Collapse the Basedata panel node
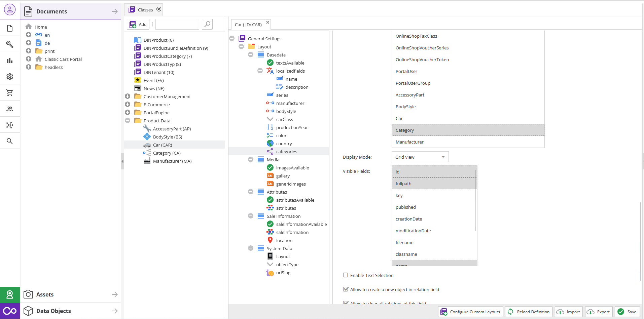 (x=251, y=55)
